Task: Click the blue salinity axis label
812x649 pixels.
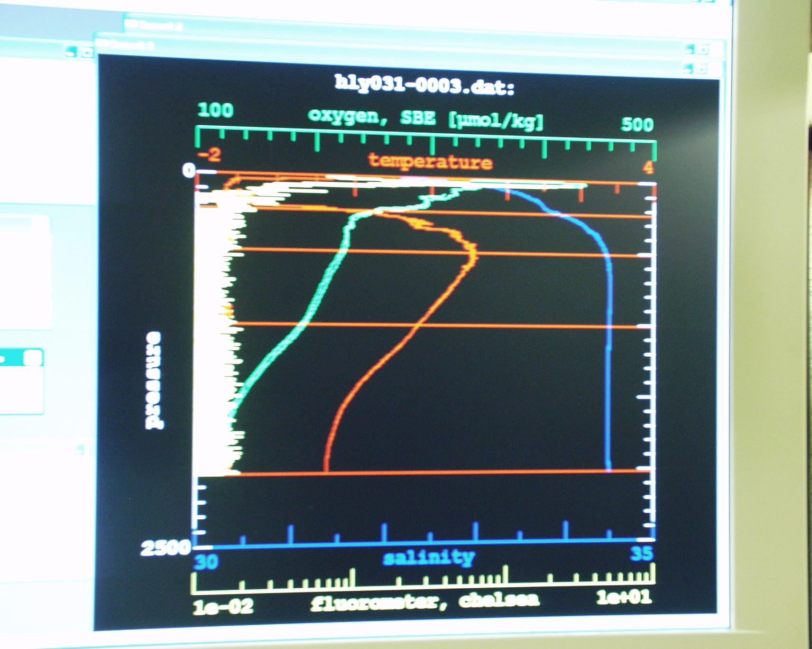Action: click(429, 557)
